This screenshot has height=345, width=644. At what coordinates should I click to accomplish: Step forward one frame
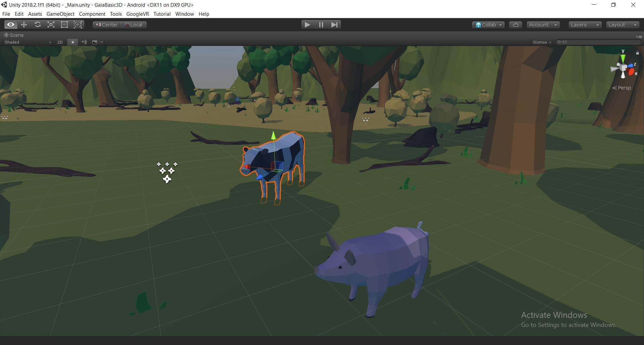pos(334,25)
